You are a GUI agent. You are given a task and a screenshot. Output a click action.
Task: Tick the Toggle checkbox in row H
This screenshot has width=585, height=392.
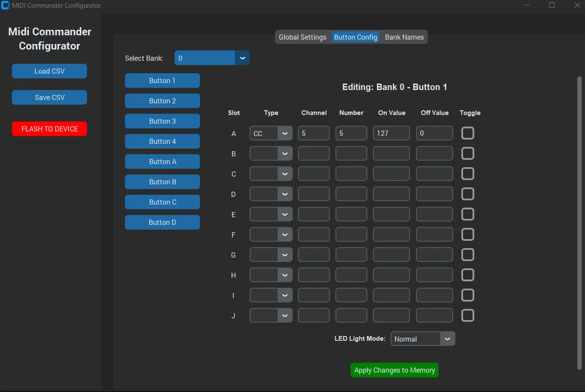[468, 275]
